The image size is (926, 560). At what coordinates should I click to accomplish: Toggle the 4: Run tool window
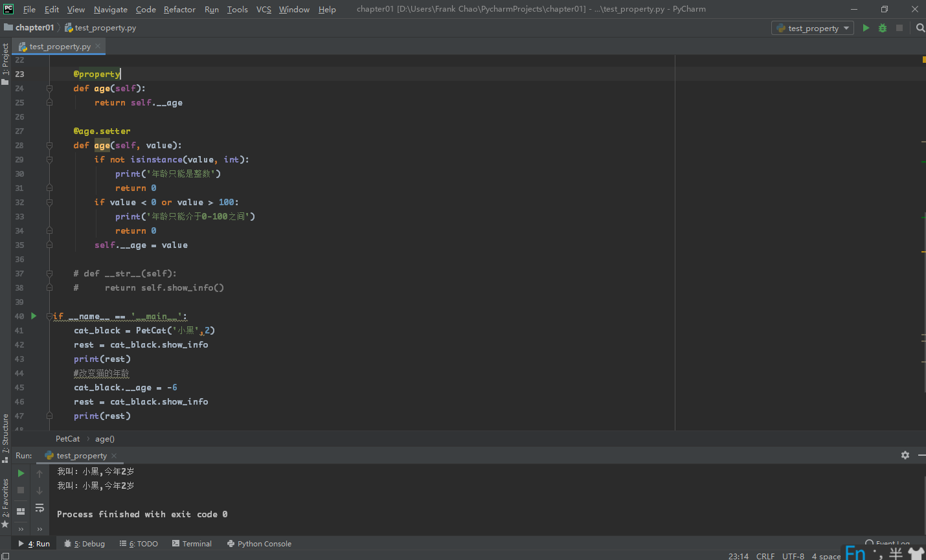[x=34, y=544]
